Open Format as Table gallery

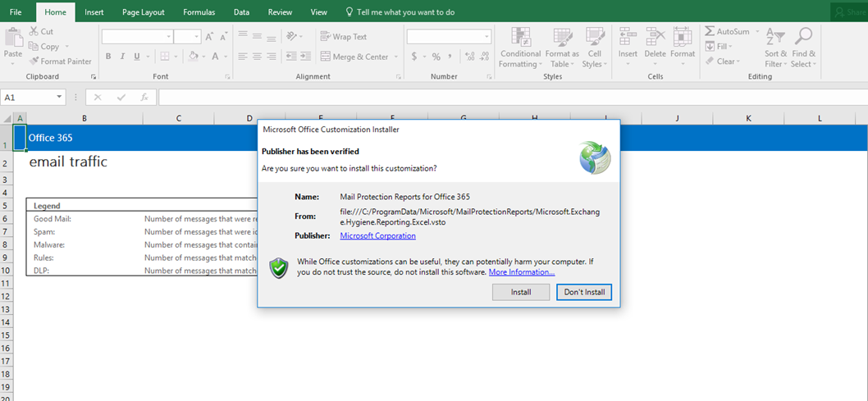[563, 48]
